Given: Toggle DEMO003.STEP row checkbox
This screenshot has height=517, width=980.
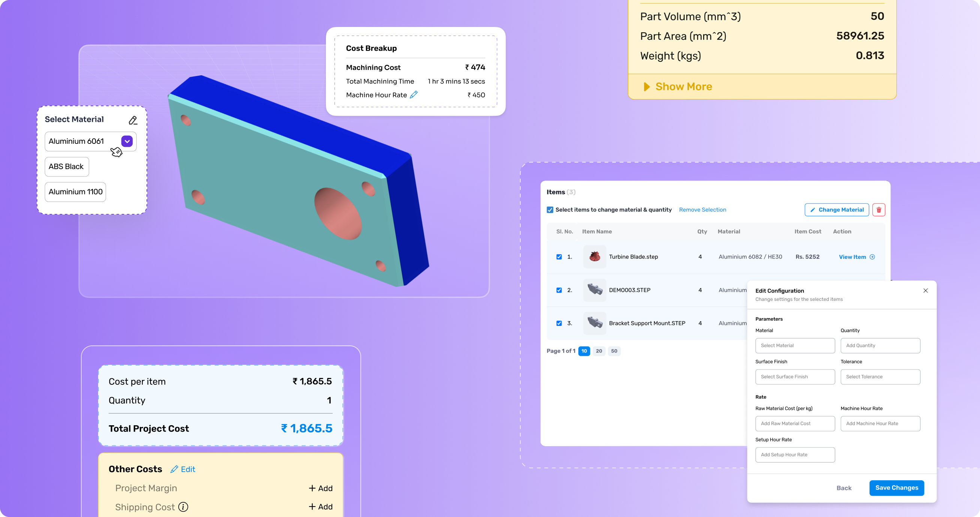Looking at the screenshot, I should point(559,290).
